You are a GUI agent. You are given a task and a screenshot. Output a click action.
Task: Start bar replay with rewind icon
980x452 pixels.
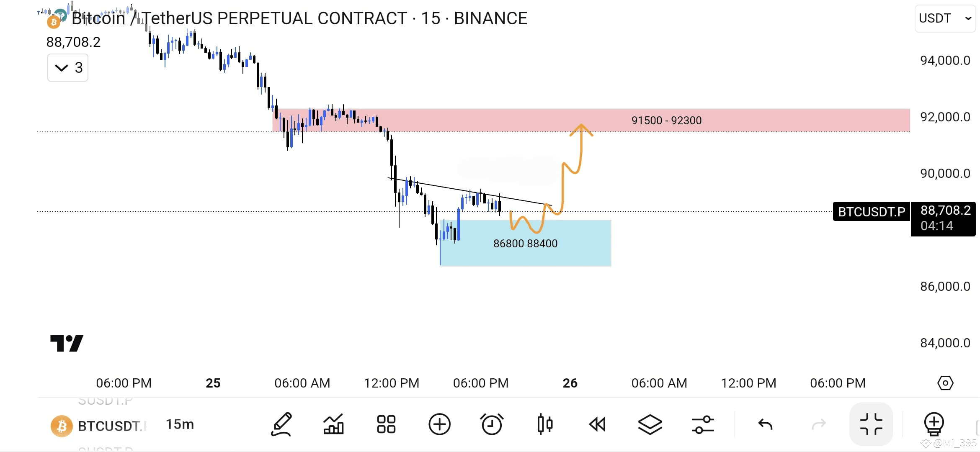597,424
